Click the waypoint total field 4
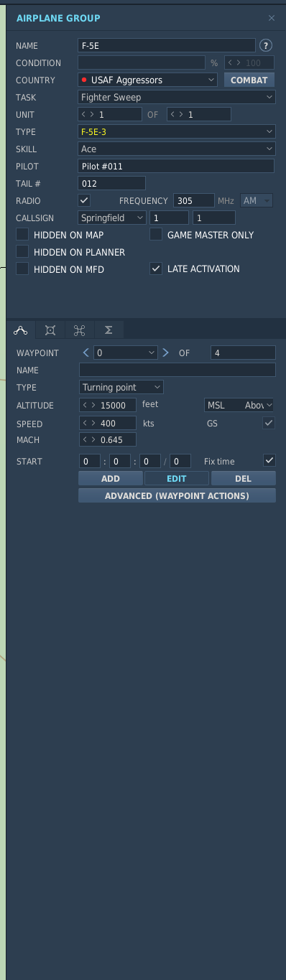The width and height of the screenshot is (286, 980). [243, 353]
